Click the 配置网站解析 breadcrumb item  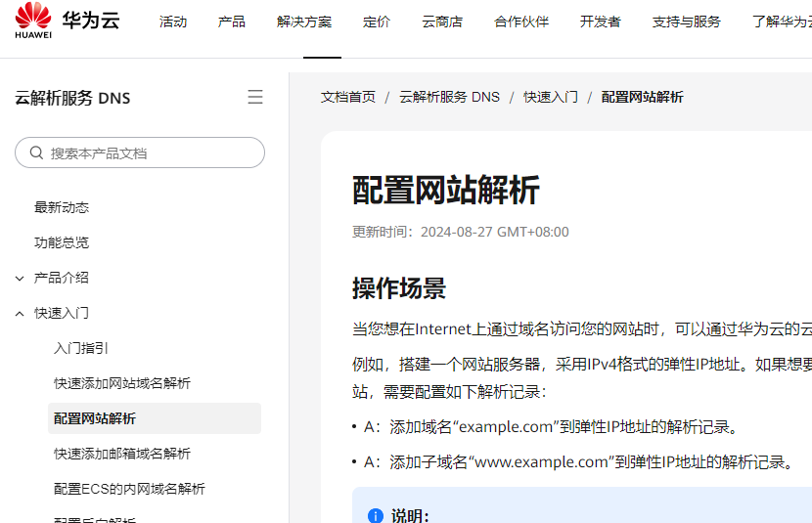pos(642,97)
